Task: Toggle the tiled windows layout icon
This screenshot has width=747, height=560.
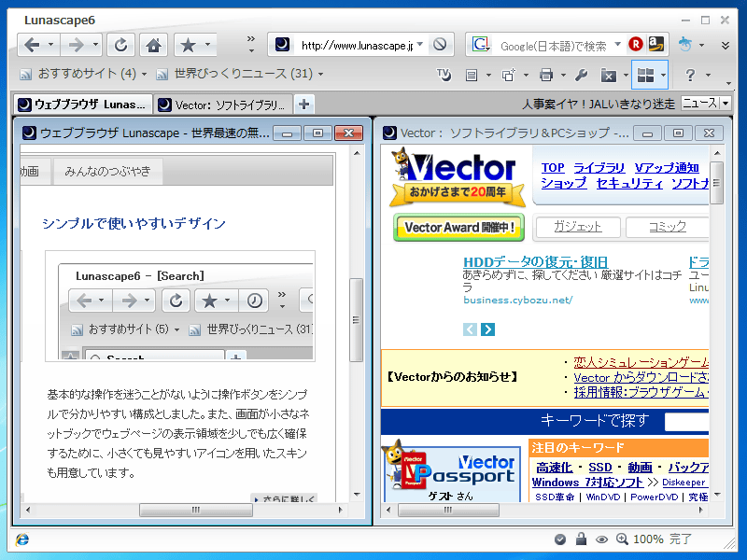Action: tap(645, 75)
